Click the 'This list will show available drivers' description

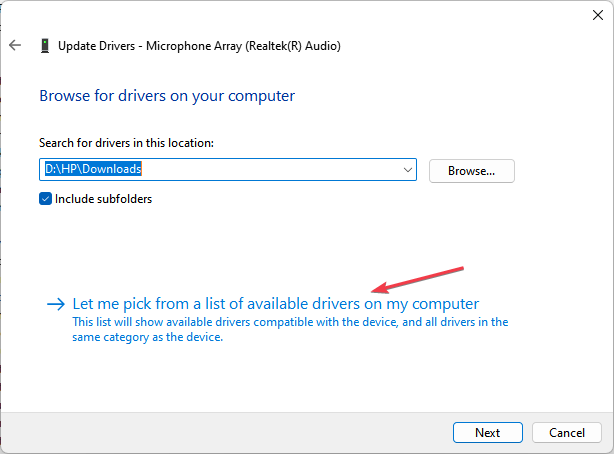290,329
